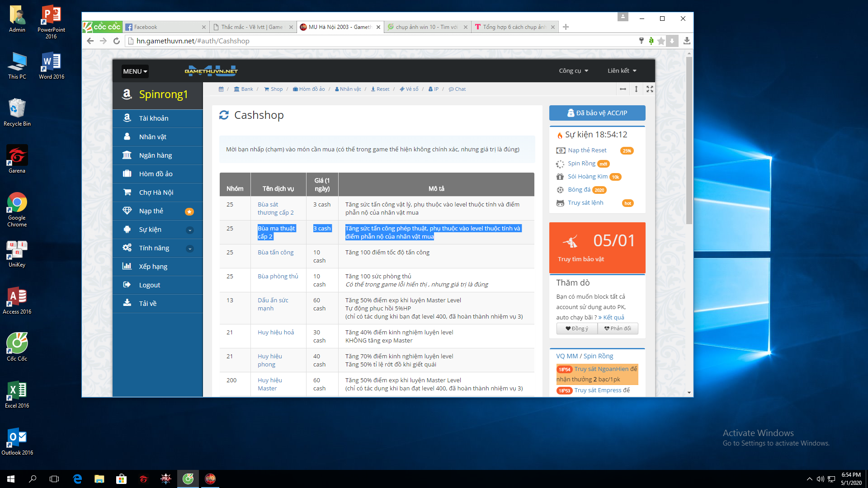Click the refresh icon next to Cashshop heading
Screen dimensions: 868x488
(224, 115)
